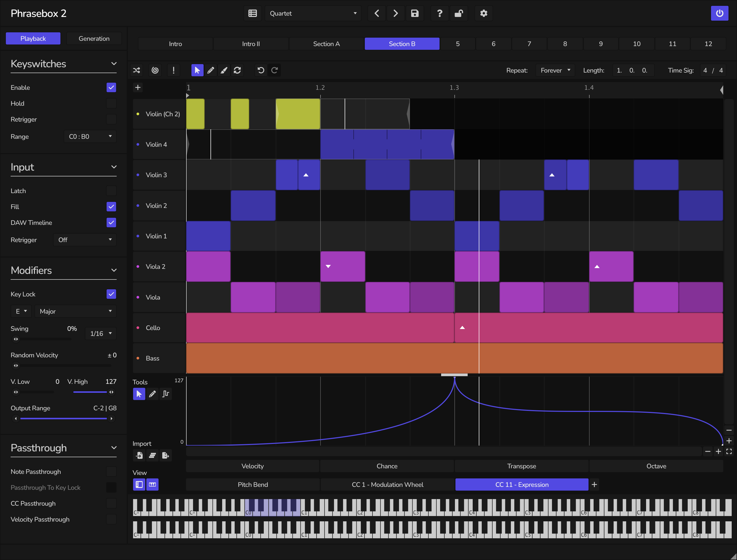Save the preset with floppy icon
Image resolution: width=737 pixels, height=560 pixels.
tap(415, 13)
